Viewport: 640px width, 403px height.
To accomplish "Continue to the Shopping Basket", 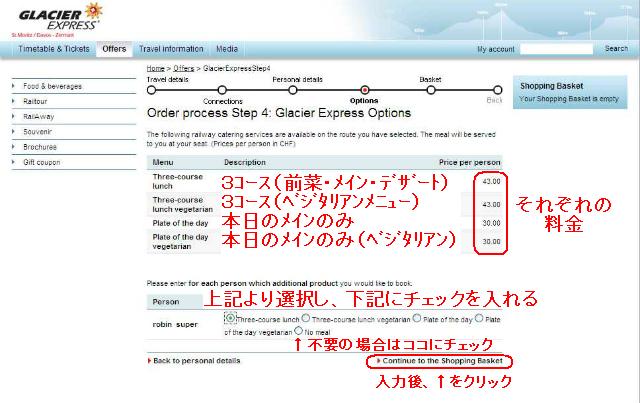I will point(442,361).
